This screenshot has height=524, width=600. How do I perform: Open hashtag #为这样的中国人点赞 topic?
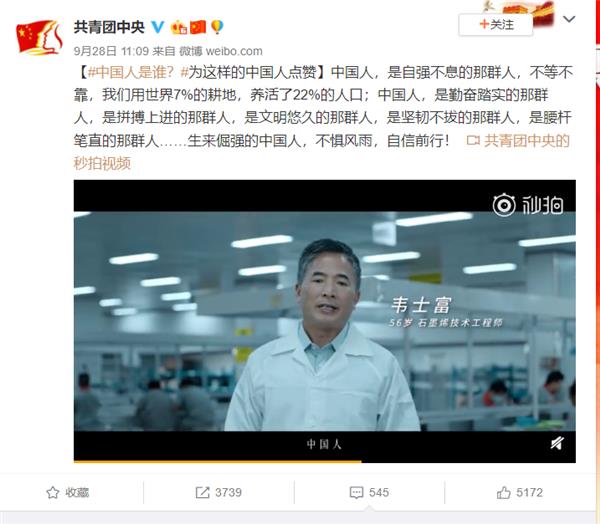pos(249,72)
